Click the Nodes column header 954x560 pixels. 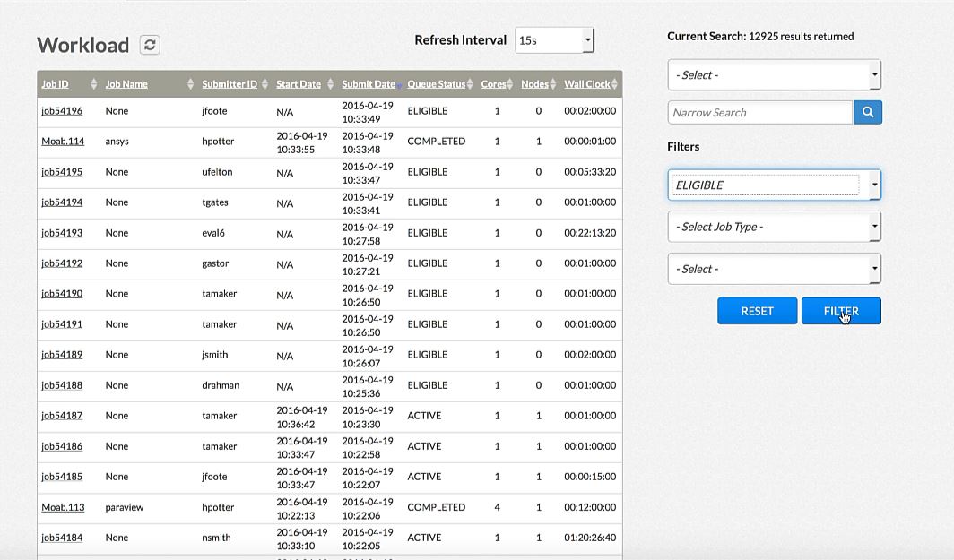click(534, 84)
